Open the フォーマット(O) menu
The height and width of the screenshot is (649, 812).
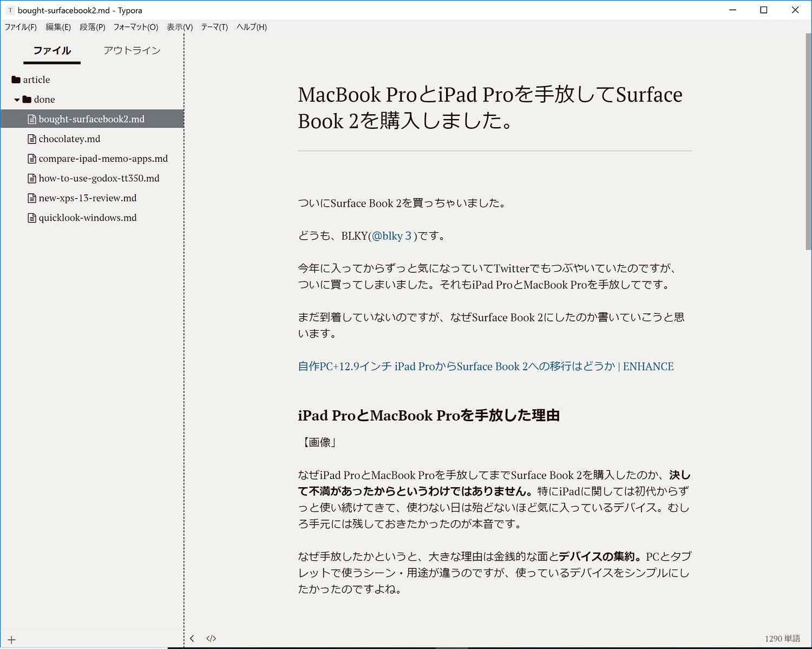click(x=135, y=27)
